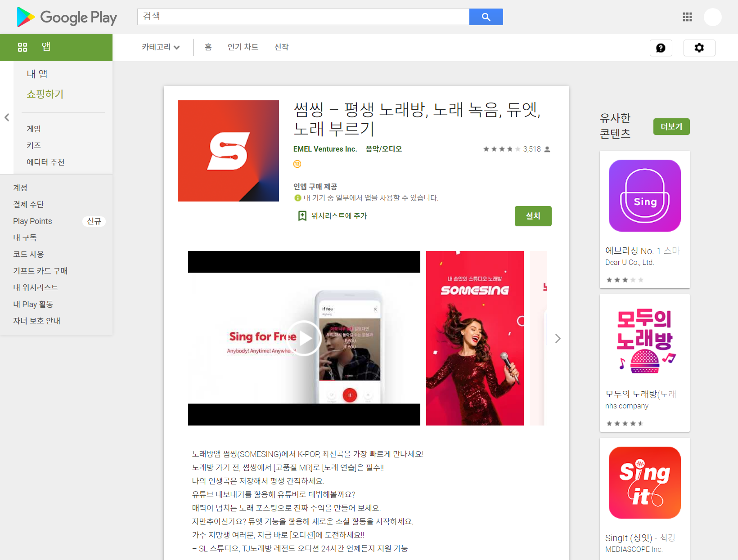Click the SOMESING red app icon

coord(228,151)
